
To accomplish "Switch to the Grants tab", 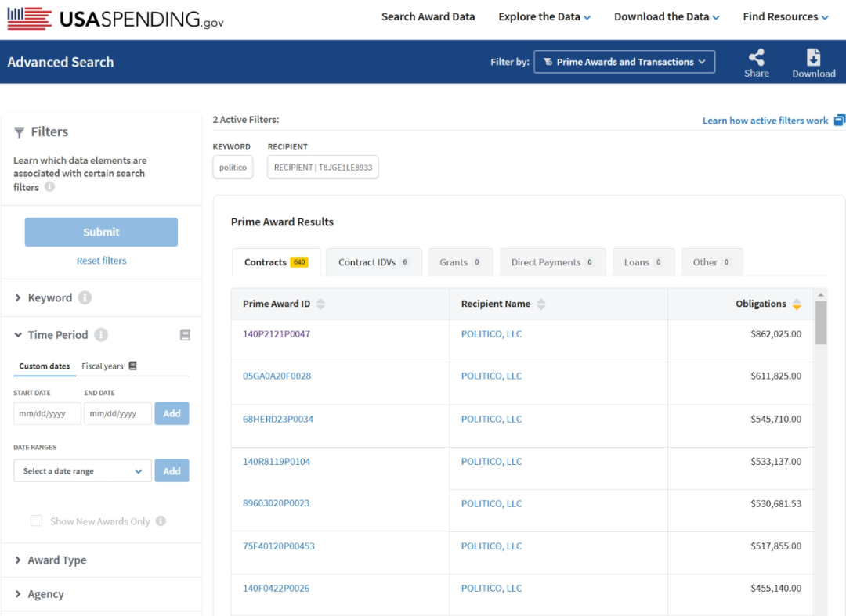I will (461, 262).
